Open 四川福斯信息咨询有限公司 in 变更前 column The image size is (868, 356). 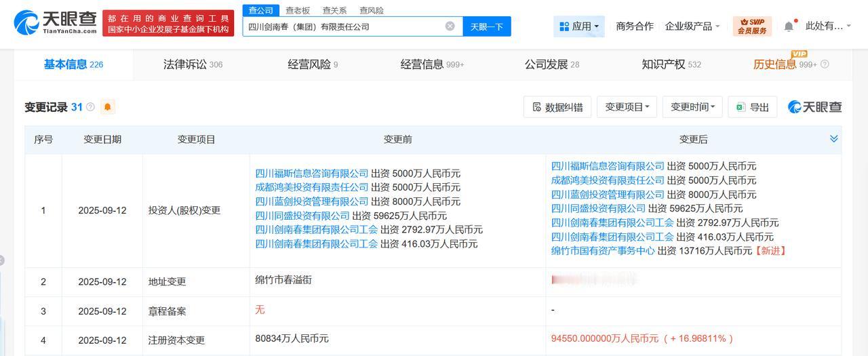coord(312,174)
